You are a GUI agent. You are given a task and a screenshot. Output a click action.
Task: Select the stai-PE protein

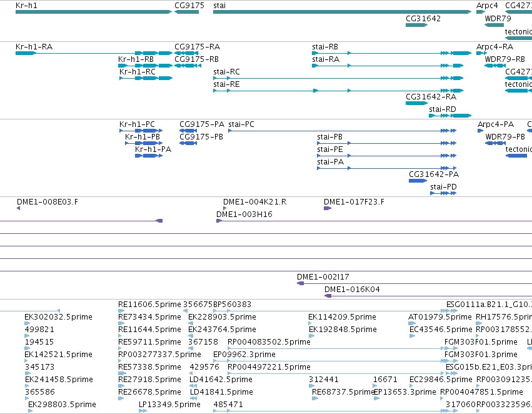387,156
